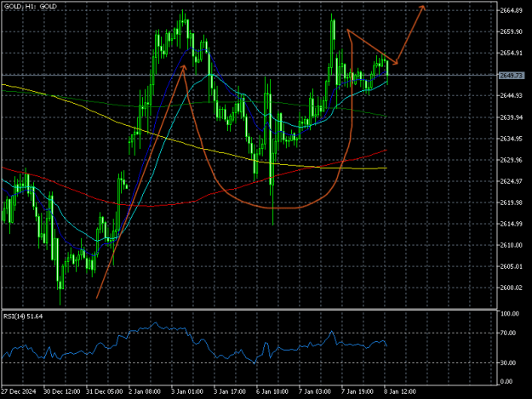Click the 3 Jan 01:00 time label
This screenshot has width=532, height=399.
pyautogui.click(x=187, y=392)
